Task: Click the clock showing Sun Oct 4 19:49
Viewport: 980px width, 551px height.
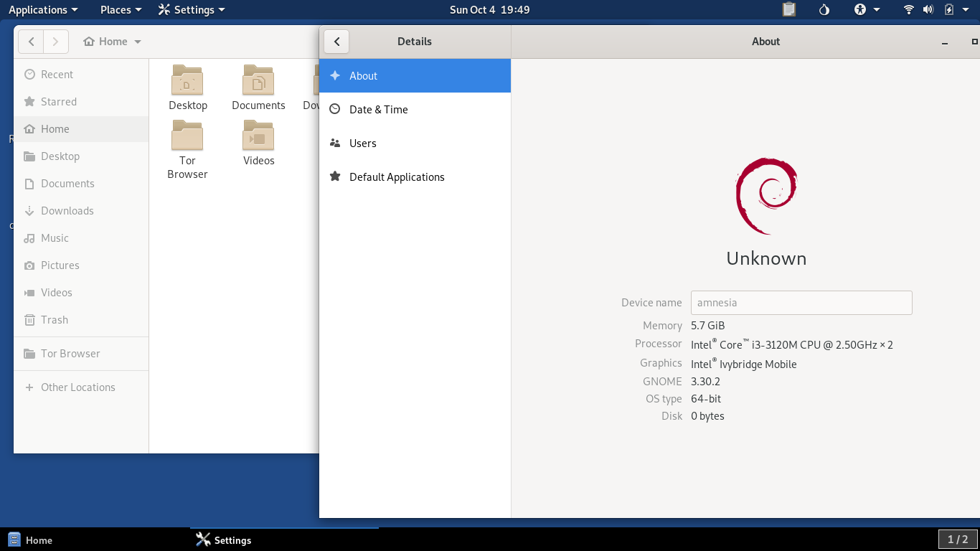Action: tap(489, 9)
